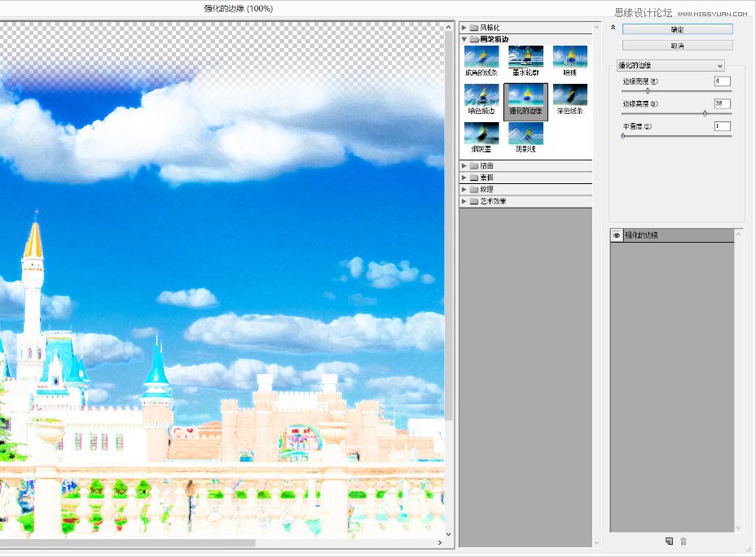Click the effect layers list scroll-down arrow

[738, 528]
